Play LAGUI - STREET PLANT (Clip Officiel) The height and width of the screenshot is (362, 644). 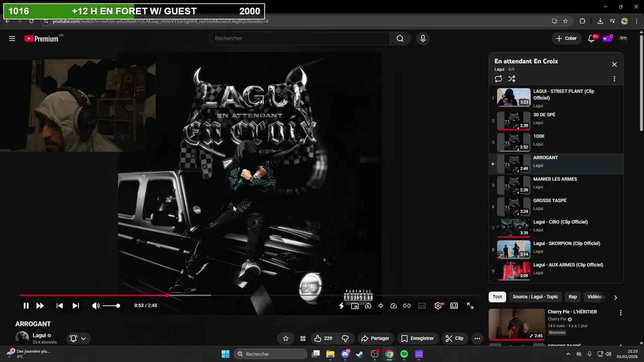(556, 98)
